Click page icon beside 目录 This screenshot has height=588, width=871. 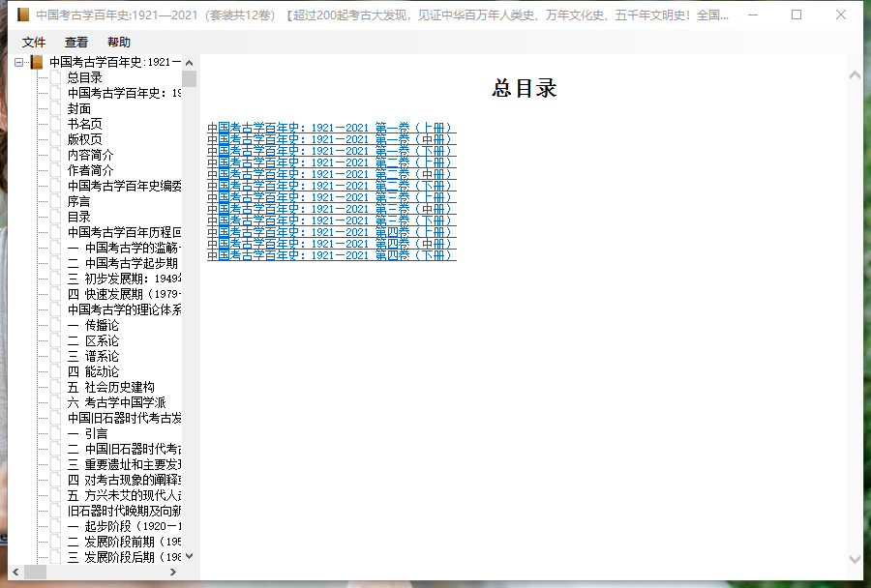(55, 217)
